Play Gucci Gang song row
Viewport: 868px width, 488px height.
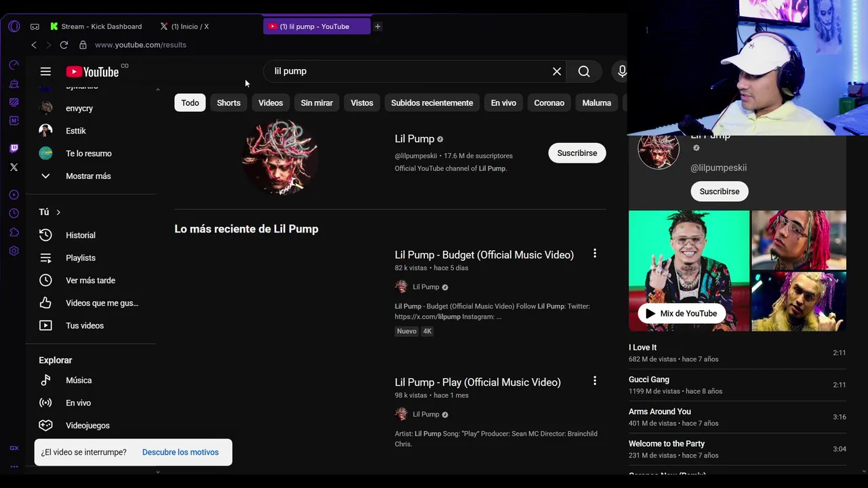pos(737,385)
